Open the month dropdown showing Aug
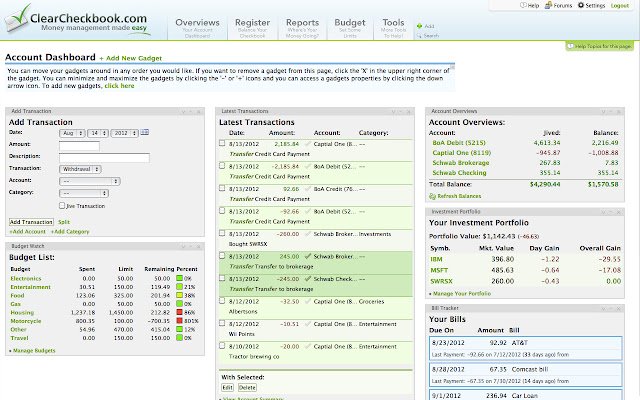This screenshot has height=400, width=640. point(72,133)
